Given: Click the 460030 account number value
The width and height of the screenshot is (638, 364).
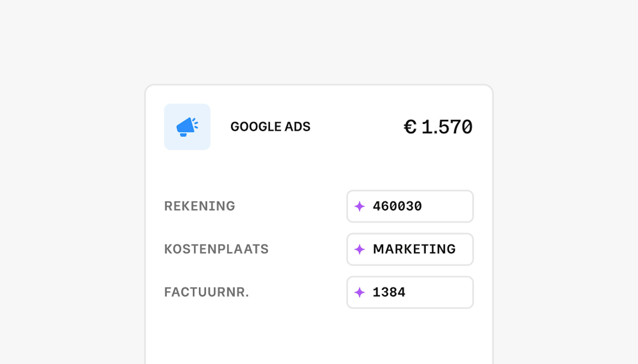Looking at the screenshot, I should [x=398, y=206].
